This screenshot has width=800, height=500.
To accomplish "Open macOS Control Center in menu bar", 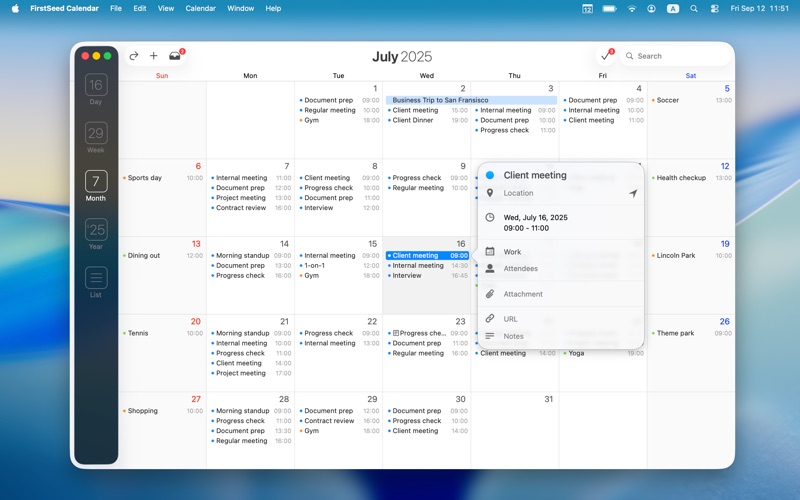I will [x=714, y=8].
